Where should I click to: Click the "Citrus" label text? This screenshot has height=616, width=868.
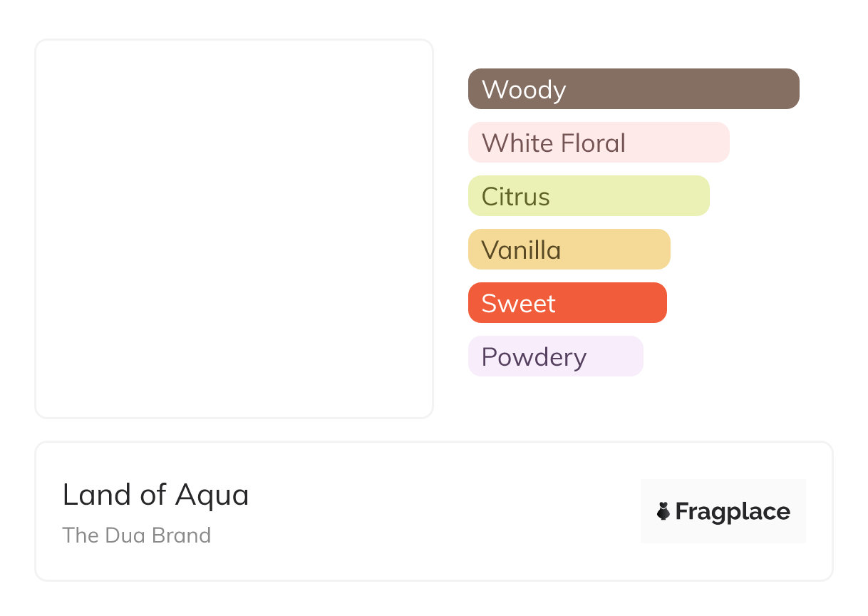pyautogui.click(x=515, y=197)
